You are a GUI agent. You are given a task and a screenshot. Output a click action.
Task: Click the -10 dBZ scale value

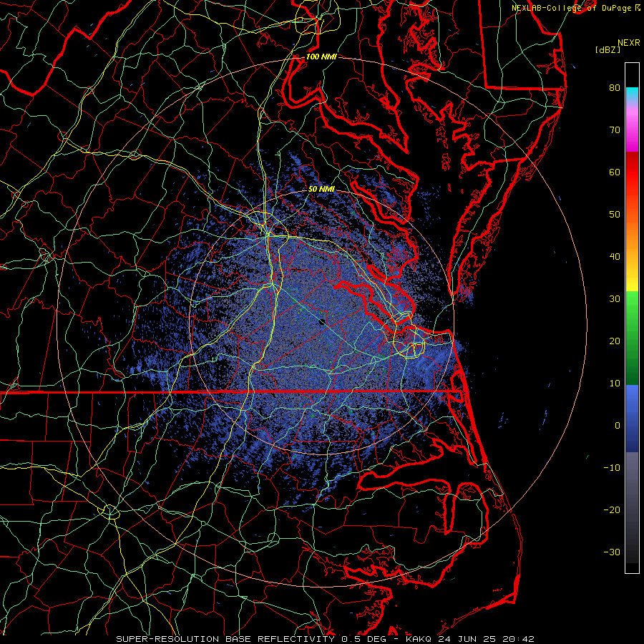(612, 468)
